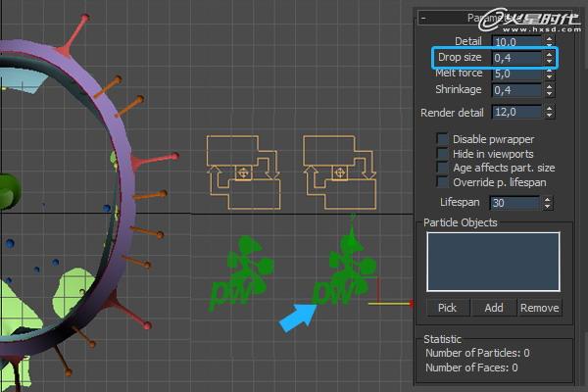Click the left orange helper gizmo
This screenshot has width=588, height=392.
pyautogui.click(x=242, y=172)
